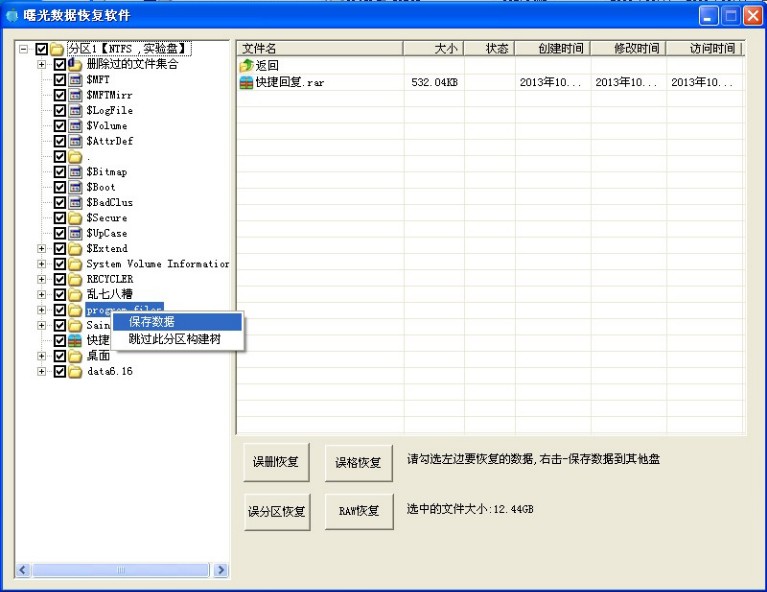767x592 pixels.
Task: Click the folder icon beside 乱七八糟
Action: tap(75, 295)
